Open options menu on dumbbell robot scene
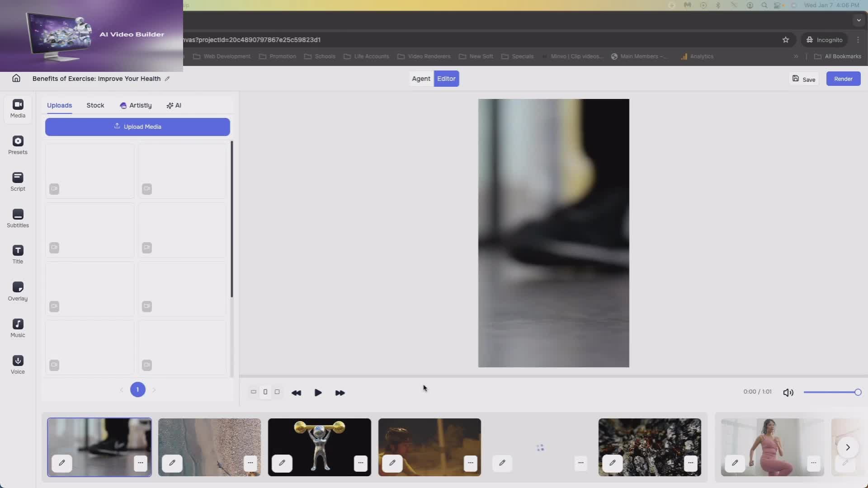This screenshot has height=488, width=868. click(x=360, y=463)
